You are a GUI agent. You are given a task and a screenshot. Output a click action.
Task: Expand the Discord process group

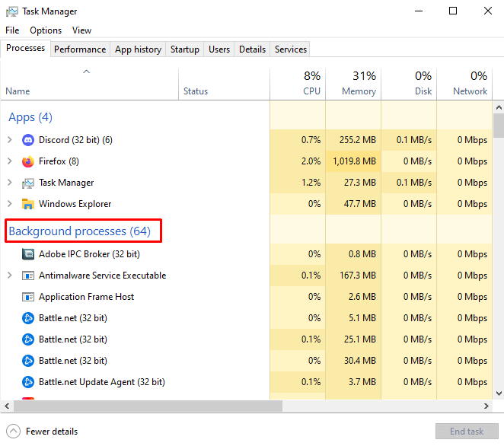9,140
